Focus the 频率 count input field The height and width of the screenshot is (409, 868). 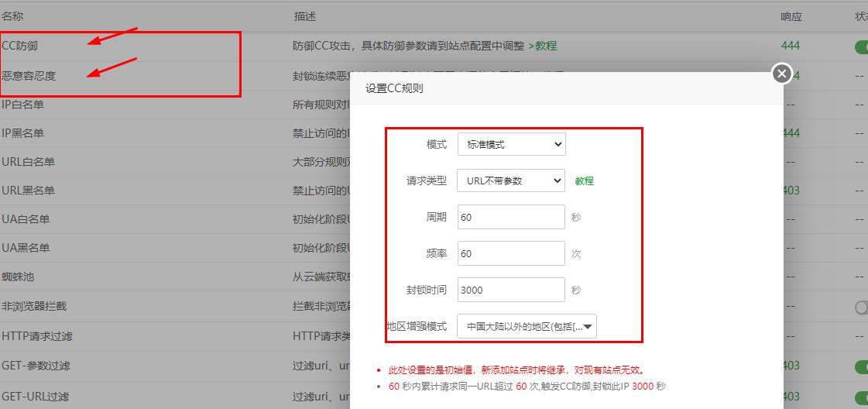click(x=511, y=253)
